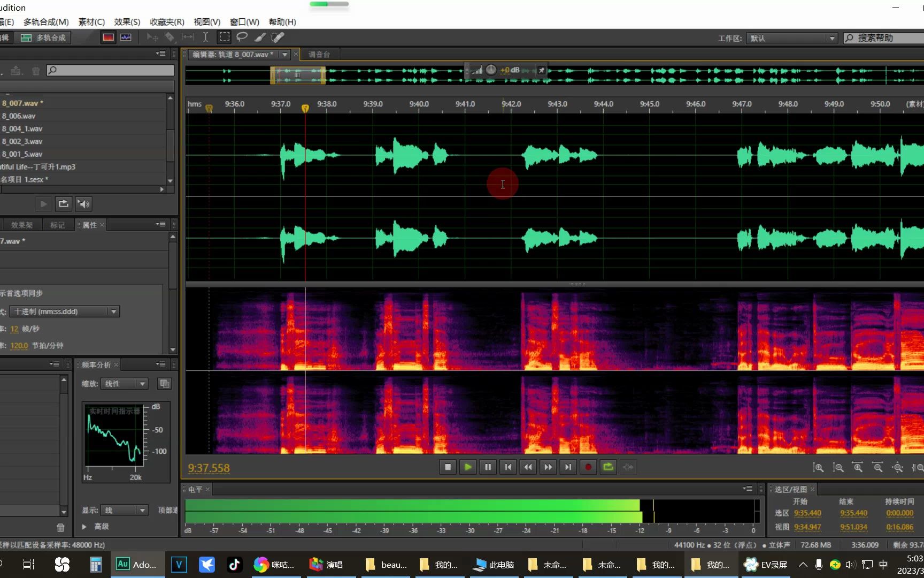Click trash icon at bottom left panel
Screen dimensions: 924x578
point(60,527)
